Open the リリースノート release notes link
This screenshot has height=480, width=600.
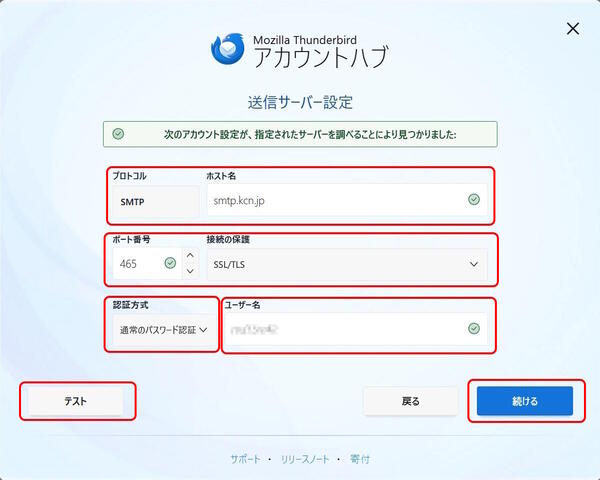pos(305,459)
